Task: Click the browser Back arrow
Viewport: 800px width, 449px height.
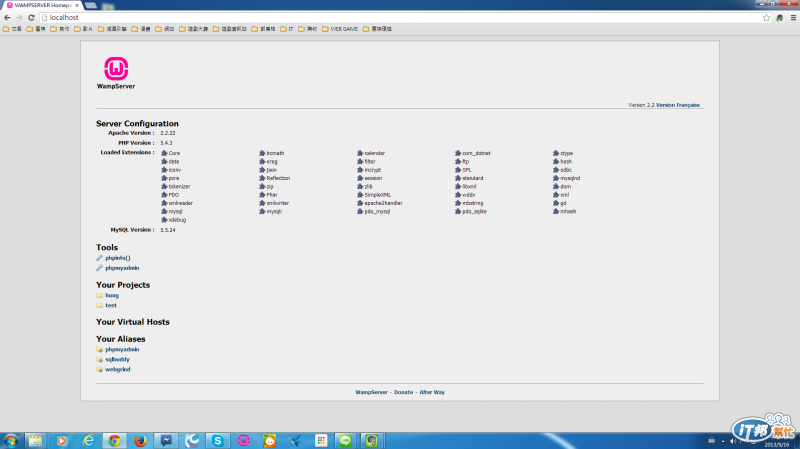Action: point(7,17)
